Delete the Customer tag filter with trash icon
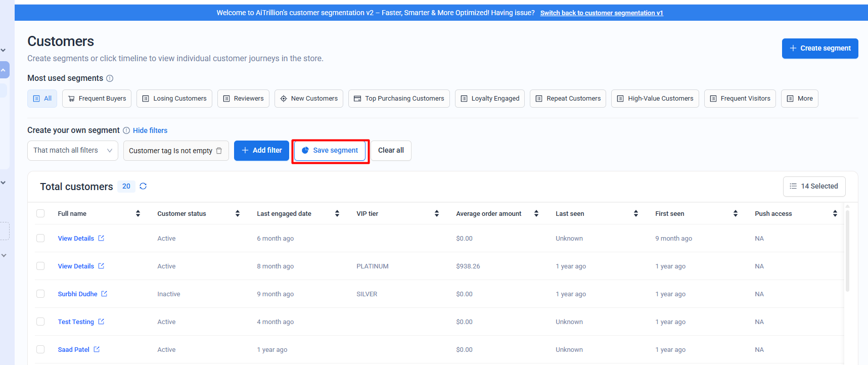 [219, 151]
